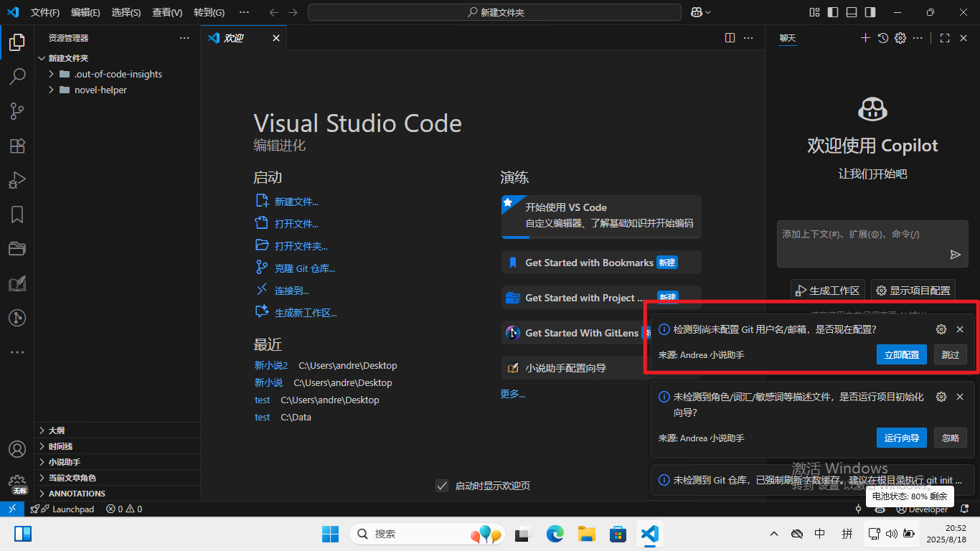
Task: Open the 文件(F) menu
Action: pyautogui.click(x=45, y=12)
